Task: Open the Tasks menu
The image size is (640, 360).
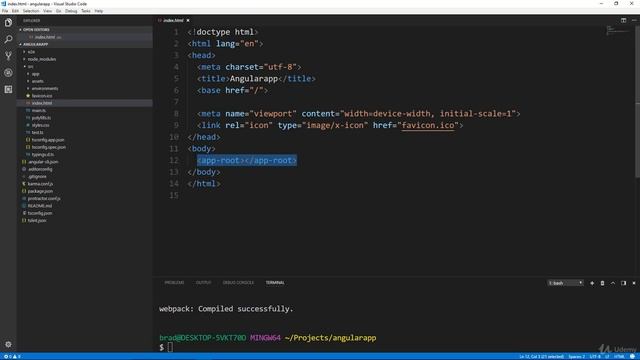Action: point(86,11)
